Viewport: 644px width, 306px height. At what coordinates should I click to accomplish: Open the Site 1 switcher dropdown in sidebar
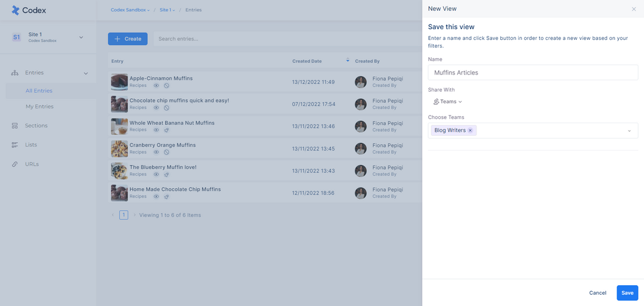[81, 38]
